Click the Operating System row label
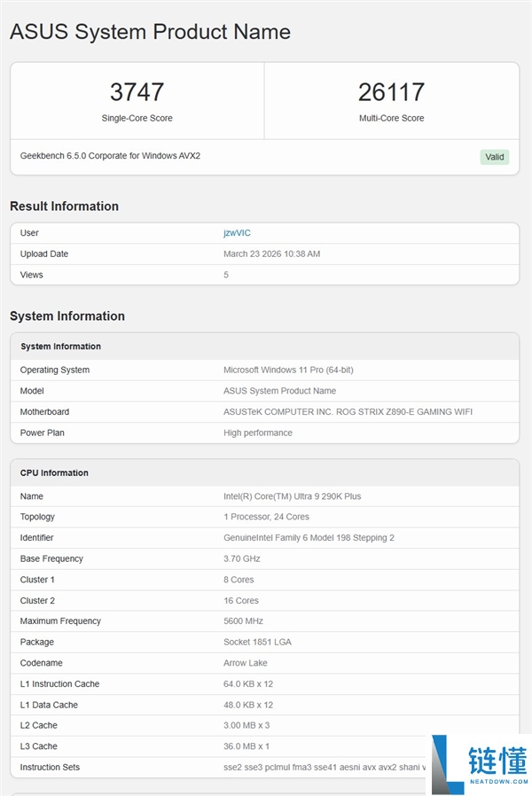Screen dimensions: 532x796 click(55, 371)
